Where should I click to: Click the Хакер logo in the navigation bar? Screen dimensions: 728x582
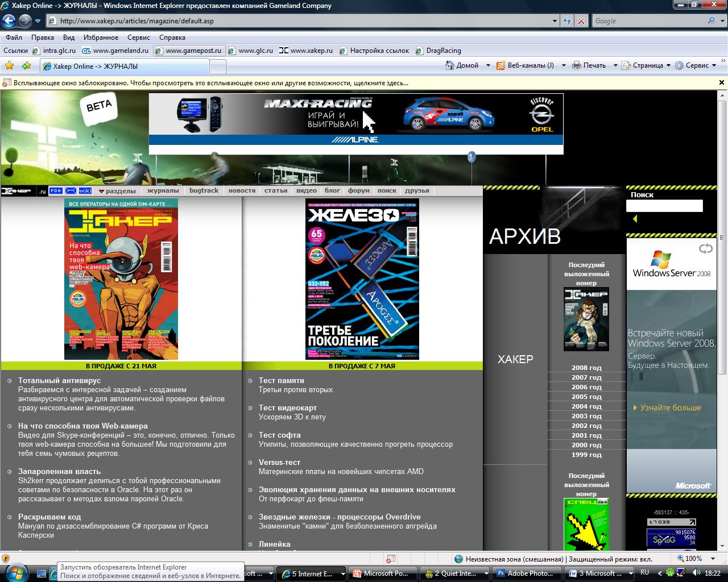[x=16, y=191]
